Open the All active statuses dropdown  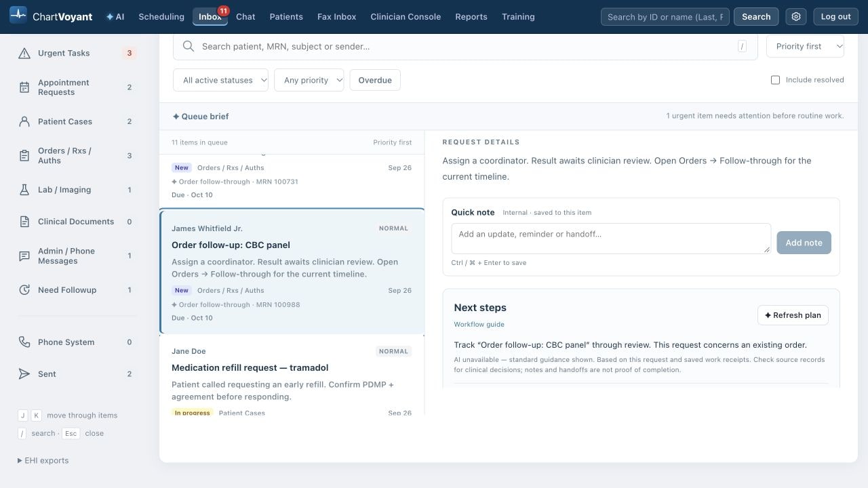click(x=220, y=80)
